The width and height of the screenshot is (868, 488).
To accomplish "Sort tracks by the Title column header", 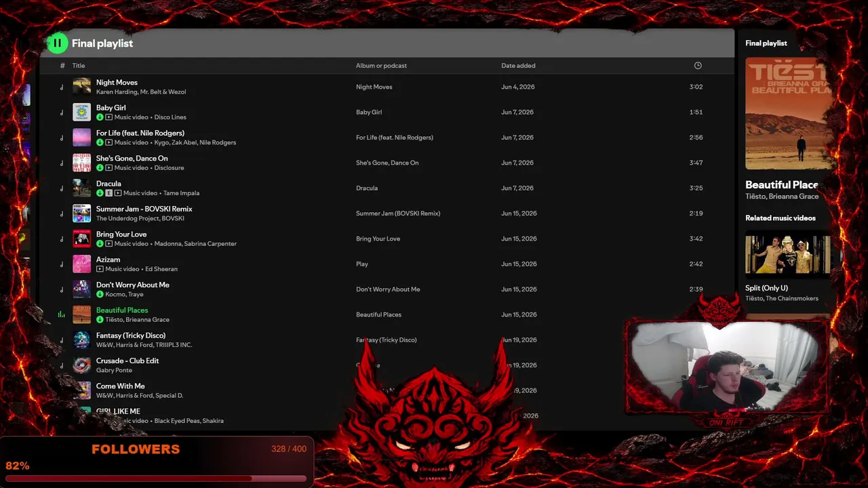I will tap(79, 66).
